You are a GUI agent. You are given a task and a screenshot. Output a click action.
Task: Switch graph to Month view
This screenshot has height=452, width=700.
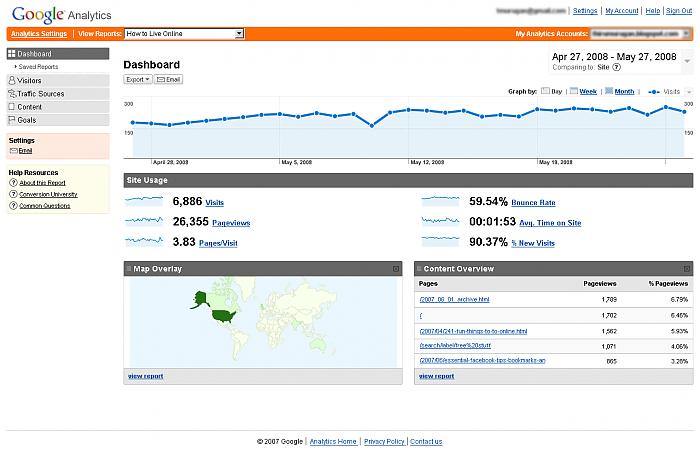pyautogui.click(x=624, y=92)
